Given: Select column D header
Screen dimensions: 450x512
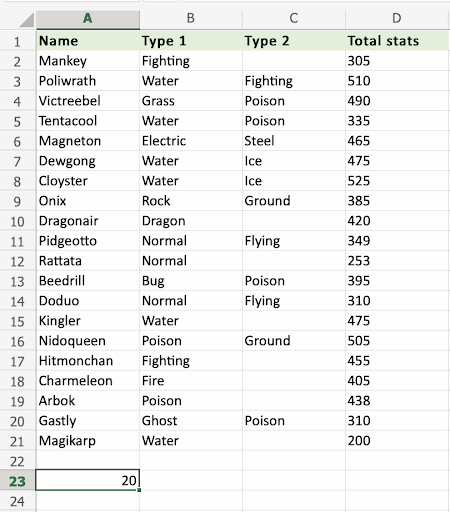Looking at the screenshot, I should 397,19.
